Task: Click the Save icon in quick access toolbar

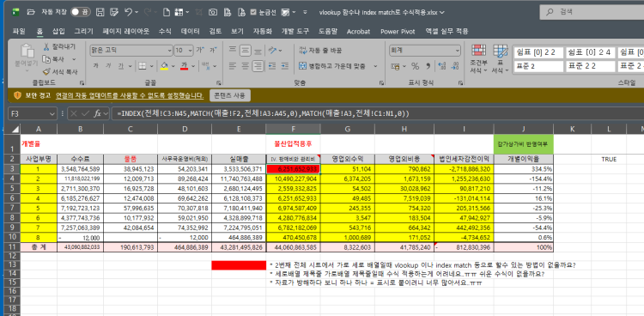Action: point(100,12)
